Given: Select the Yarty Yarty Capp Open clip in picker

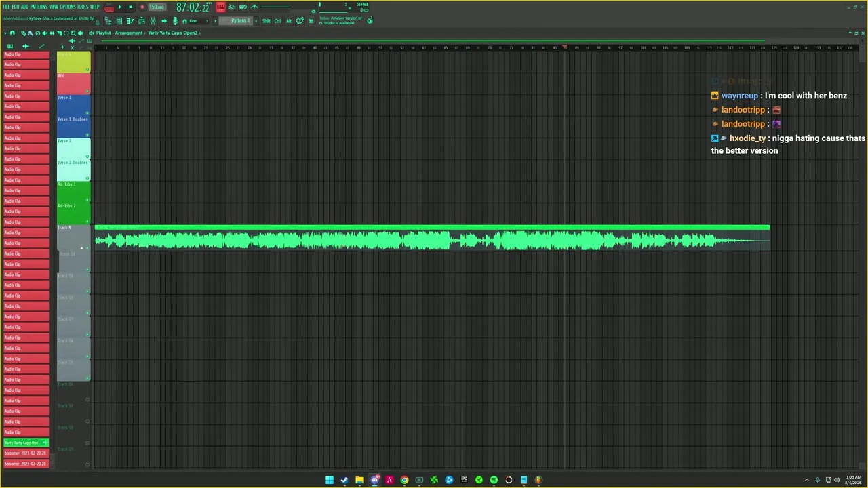Looking at the screenshot, I should pyautogui.click(x=26, y=443).
